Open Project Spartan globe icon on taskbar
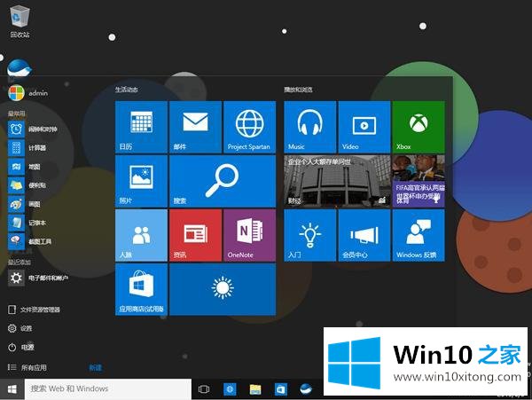This screenshot has width=532, height=400. (230, 389)
